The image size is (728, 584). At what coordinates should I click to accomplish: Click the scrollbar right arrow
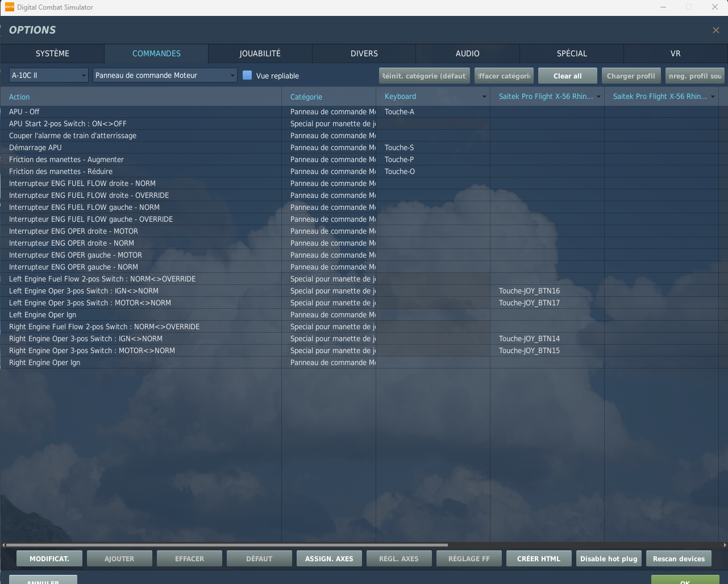(725, 545)
